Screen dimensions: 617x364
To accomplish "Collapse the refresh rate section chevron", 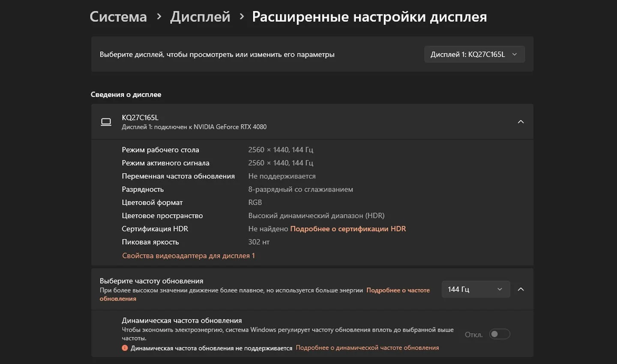I will [x=521, y=289].
